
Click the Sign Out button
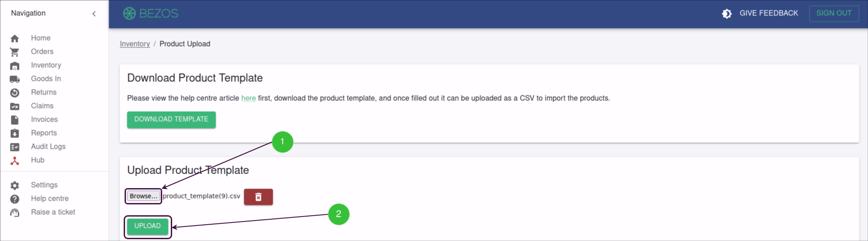(834, 14)
